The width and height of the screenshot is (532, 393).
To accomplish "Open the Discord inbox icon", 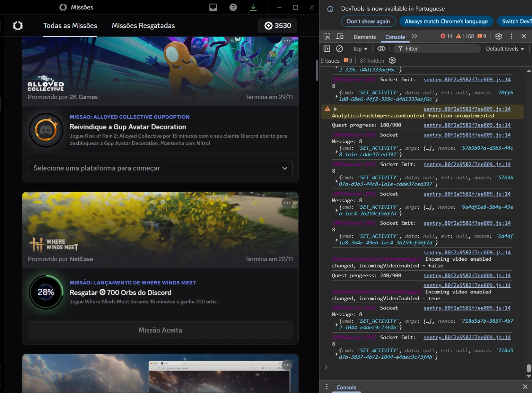I will tap(213, 8).
